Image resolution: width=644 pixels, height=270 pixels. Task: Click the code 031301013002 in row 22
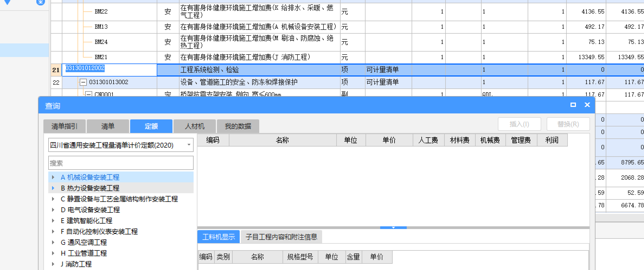coord(109,82)
